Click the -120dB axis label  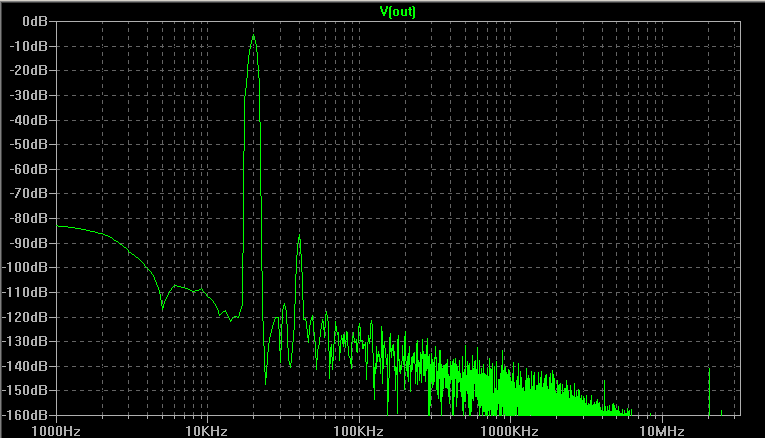[25, 317]
